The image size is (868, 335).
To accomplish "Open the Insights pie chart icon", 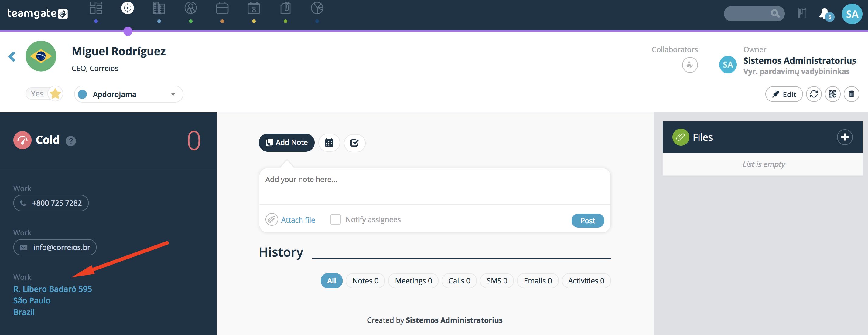I will 317,8.
